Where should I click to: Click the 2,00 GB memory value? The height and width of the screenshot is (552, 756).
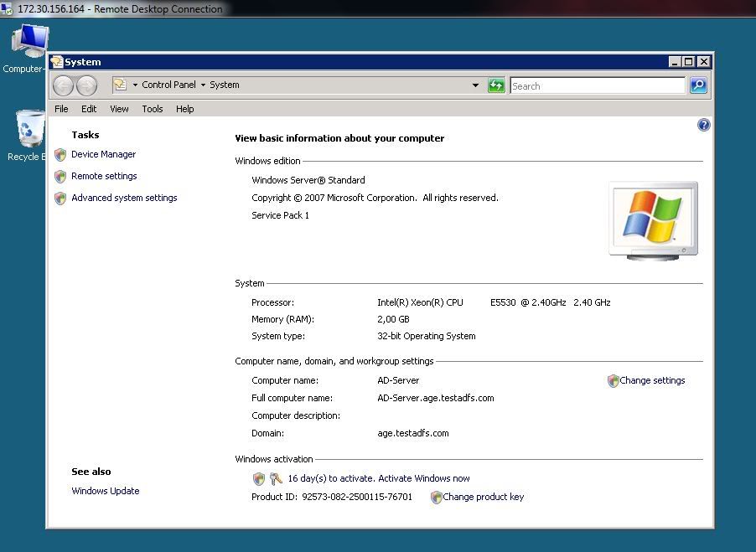click(393, 319)
